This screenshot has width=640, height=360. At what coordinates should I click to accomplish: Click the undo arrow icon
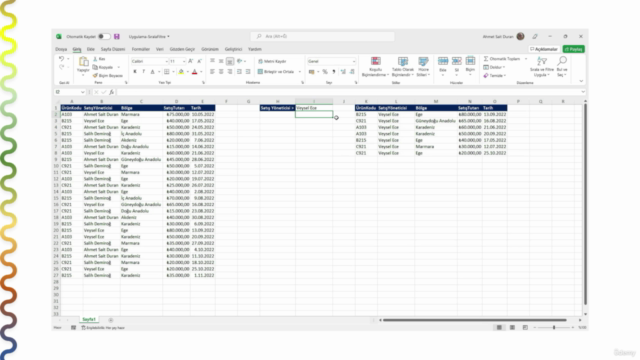61,59
